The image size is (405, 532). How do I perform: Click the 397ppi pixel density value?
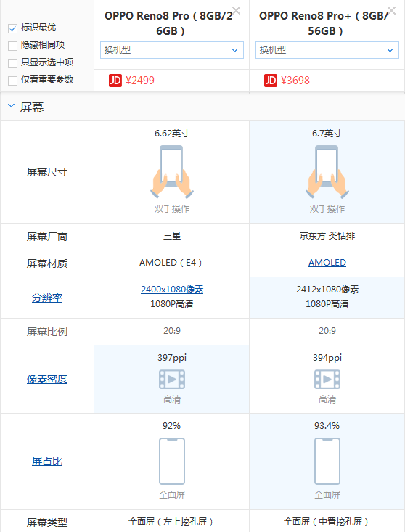pos(172,358)
